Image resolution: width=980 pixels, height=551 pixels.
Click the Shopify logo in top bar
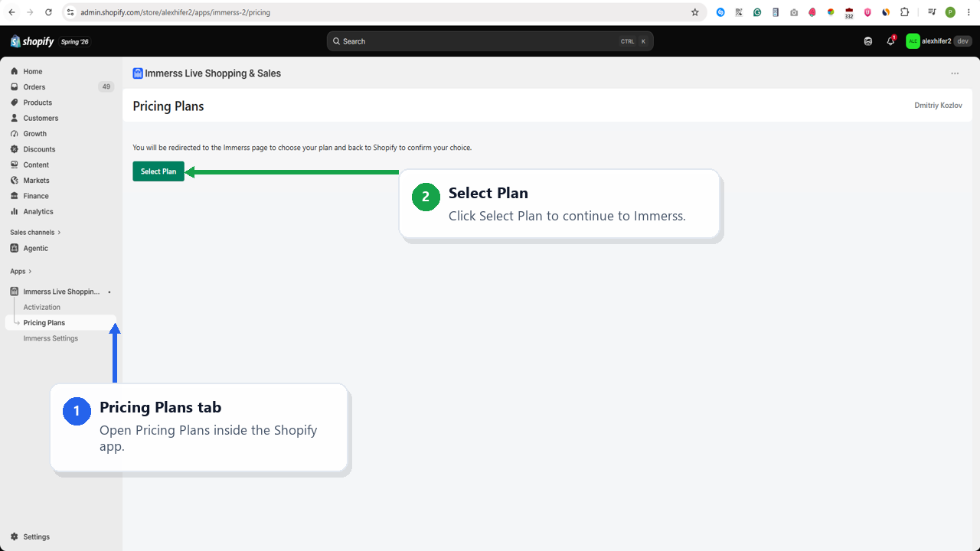click(x=32, y=41)
